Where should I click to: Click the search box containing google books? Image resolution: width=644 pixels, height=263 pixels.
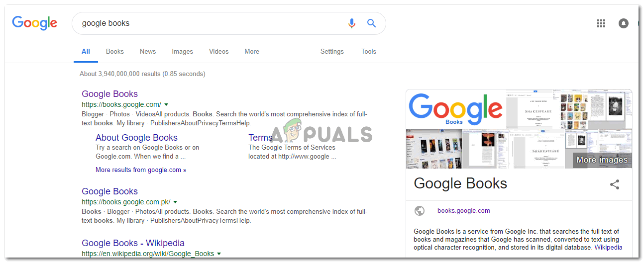(209, 23)
